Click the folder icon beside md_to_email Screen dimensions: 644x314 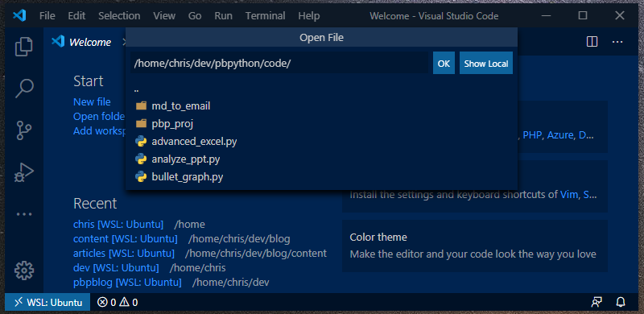[x=141, y=106]
